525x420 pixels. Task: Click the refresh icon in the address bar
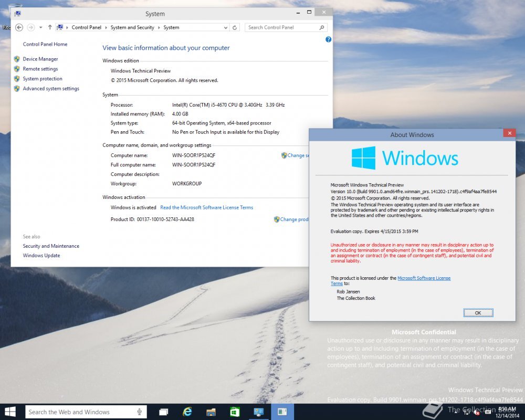click(234, 27)
